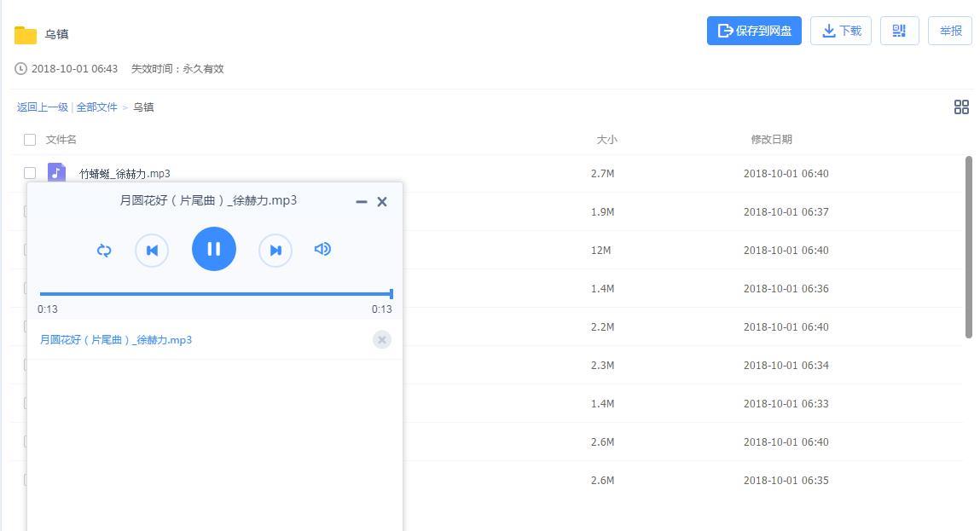980x531 pixels.
Task: Click the player title 月圆花好（片尾曲）_徐赫力.mp3
Action: [x=208, y=200]
